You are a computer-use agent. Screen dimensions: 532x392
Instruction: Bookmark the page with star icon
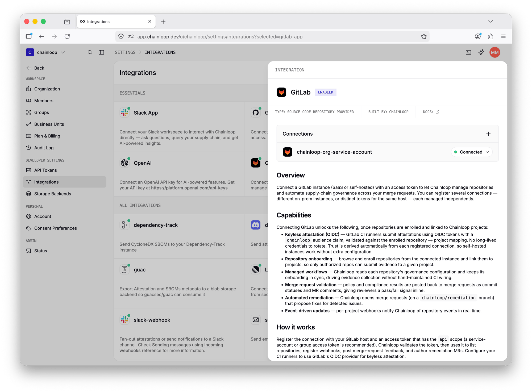click(424, 36)
